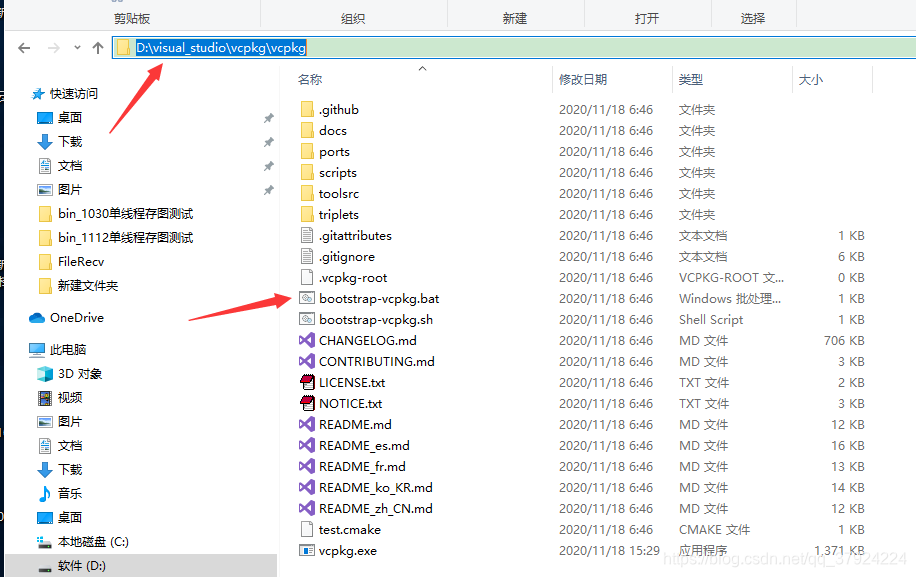Image resolution: width=916 pixels, height=577 pixels.
Task: Select .vcpkg-root file icon
Action: point(307,277)
